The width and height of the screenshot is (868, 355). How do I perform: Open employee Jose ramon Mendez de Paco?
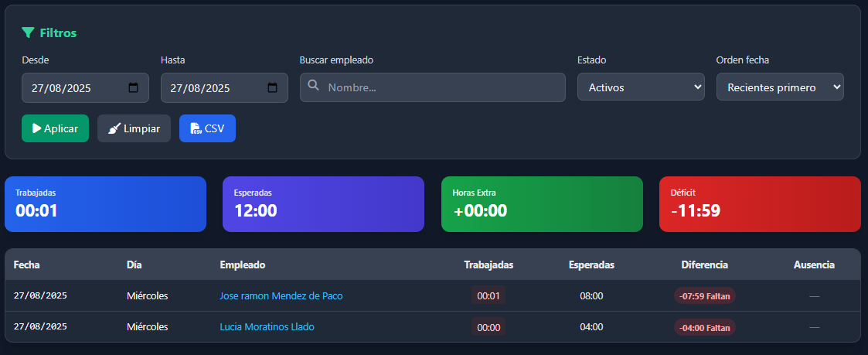coord(281,295)
